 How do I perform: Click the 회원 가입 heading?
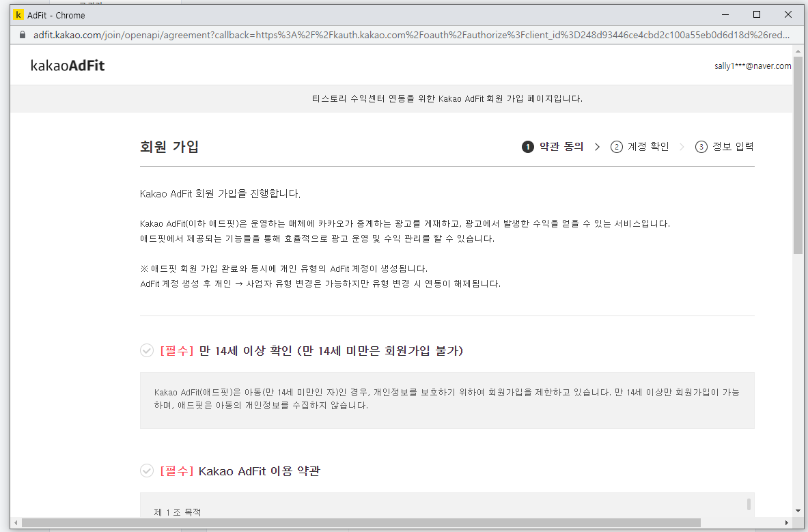tap(169, 147)
